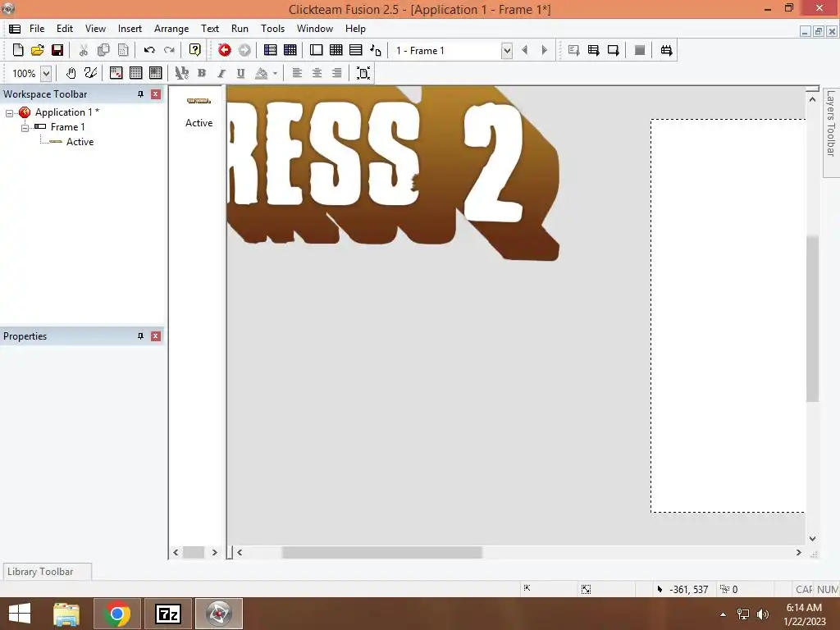Open File Explorer from the taskbar

pyautogui.click(x=66, y=614)
